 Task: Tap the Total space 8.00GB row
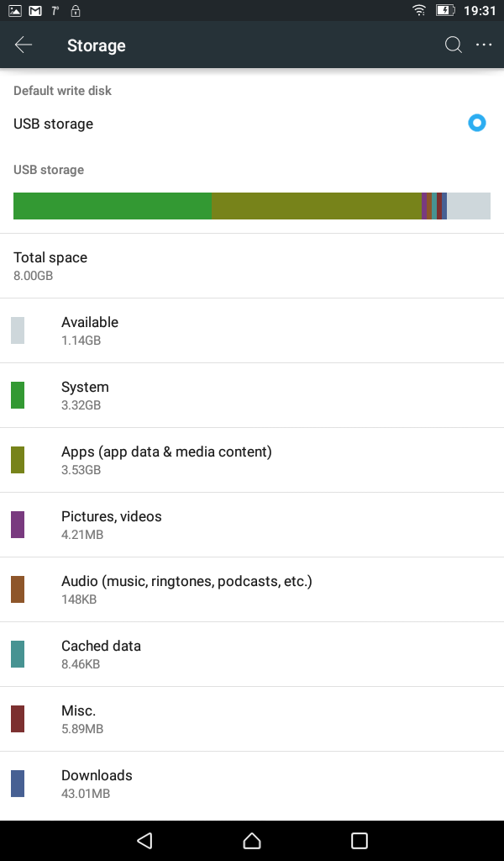pos(252,267)
